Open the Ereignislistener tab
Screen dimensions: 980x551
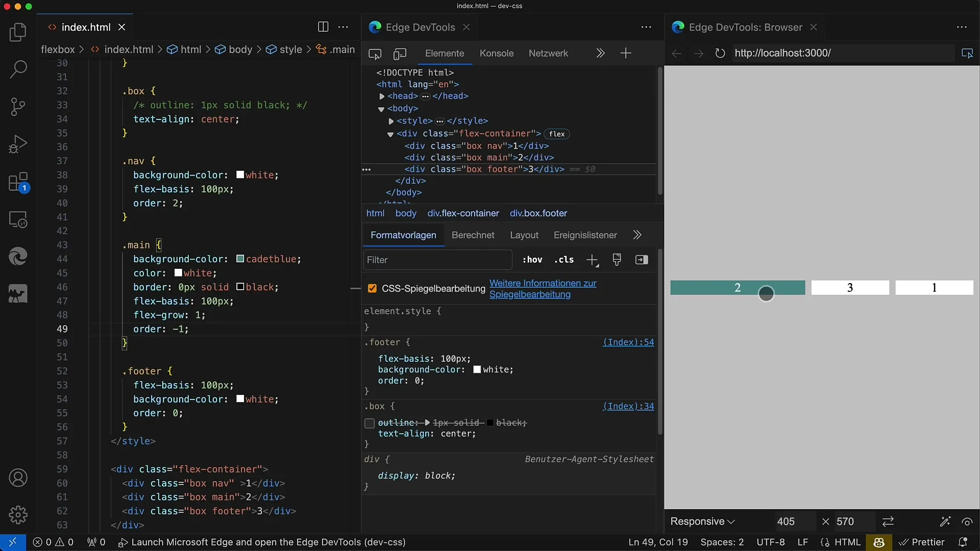(x=585, y=235)
